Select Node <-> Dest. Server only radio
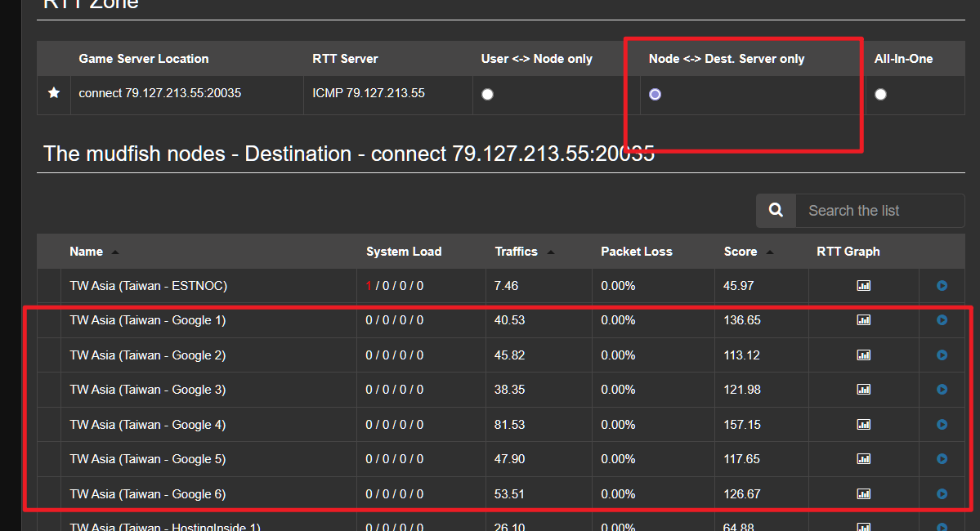The height and width of the screenshot is (531, 980). coord(655,95)
